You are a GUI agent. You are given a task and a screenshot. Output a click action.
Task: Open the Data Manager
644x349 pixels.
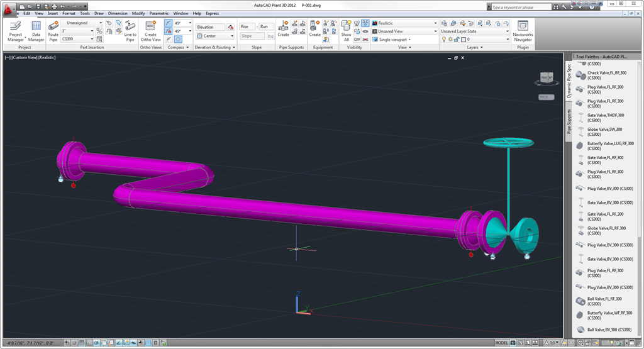click(x=36, y=31)
